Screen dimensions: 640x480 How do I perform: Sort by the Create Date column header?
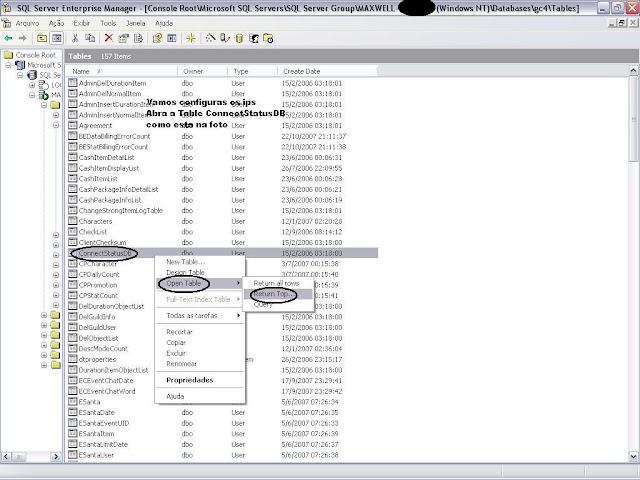(x=328, y=71)
